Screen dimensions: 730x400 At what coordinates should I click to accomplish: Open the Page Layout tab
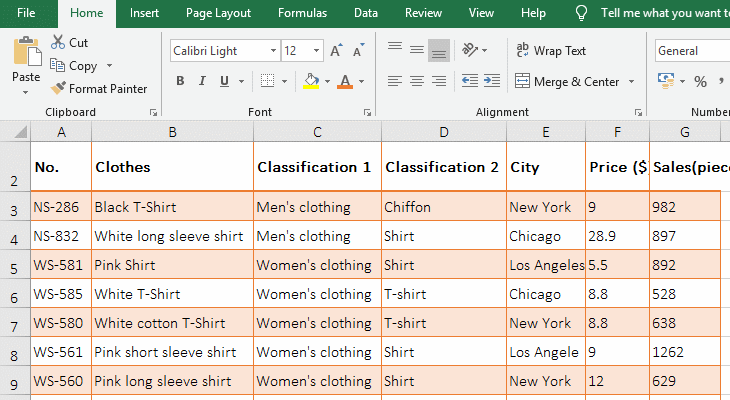218,13
